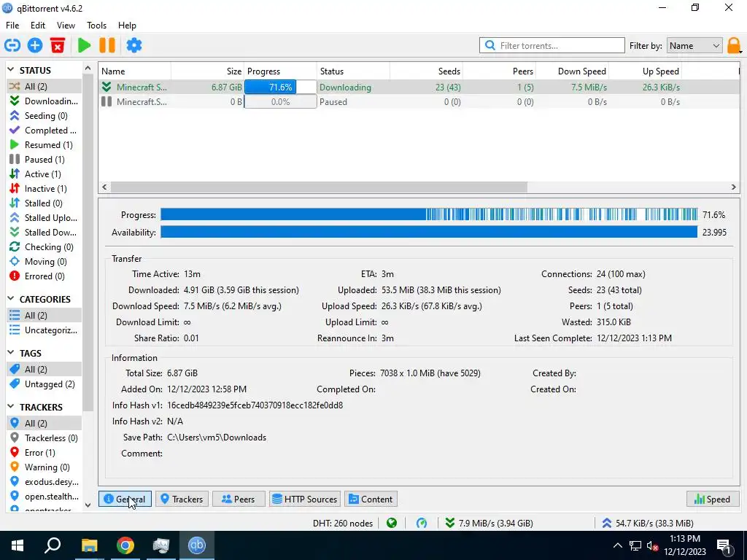Select the Paused (1) filter
The height and width of the screenshot is (560, 747).
44,160
